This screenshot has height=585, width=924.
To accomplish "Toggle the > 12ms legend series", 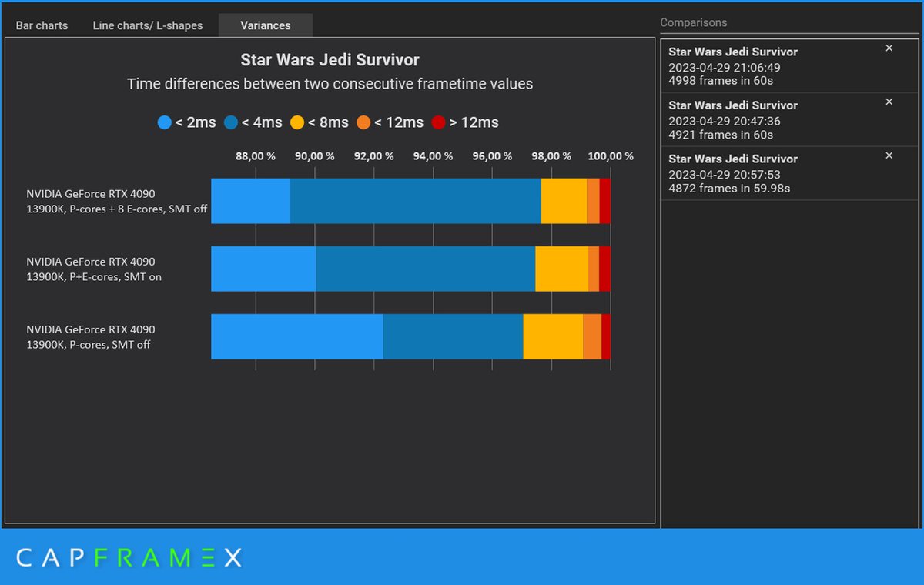I will (464, 122).
